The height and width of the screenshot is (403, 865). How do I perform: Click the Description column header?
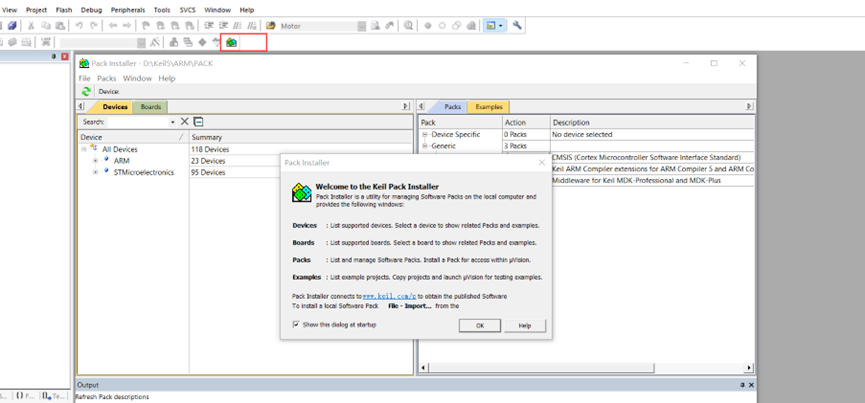652,122
